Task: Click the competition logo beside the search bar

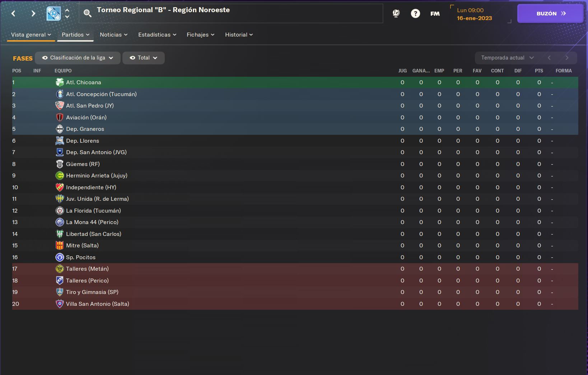Action: [53, 14]
